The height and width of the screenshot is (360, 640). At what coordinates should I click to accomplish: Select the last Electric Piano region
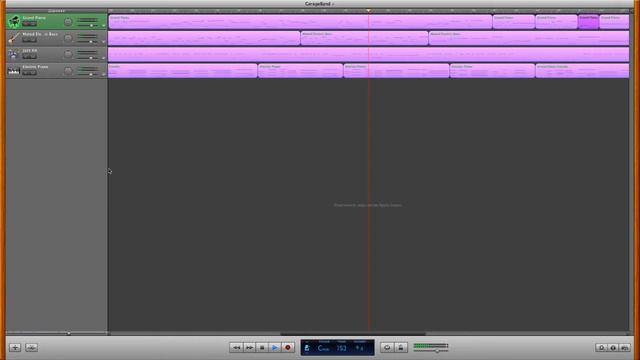click(582, 71)
